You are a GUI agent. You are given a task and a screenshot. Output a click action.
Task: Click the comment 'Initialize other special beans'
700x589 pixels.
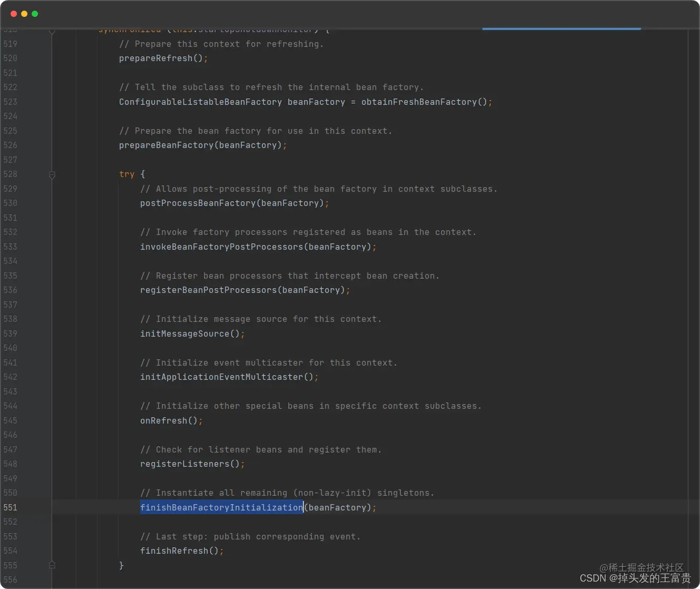[311, 406]
